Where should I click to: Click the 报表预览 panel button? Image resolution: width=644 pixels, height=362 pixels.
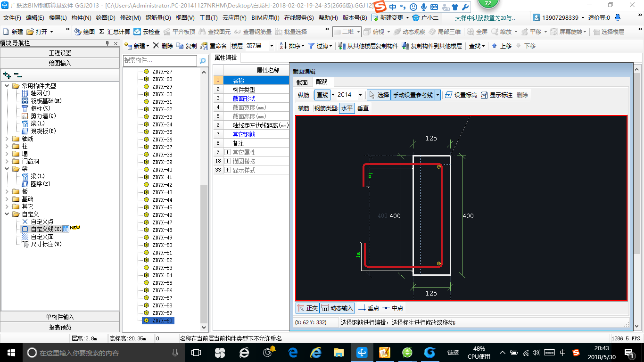click(60, 327)
